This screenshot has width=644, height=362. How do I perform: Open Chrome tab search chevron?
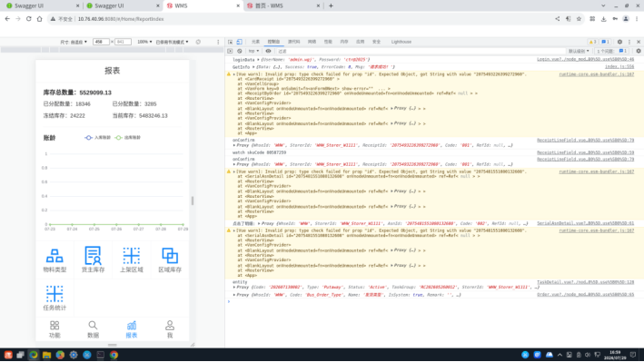(x=603, y=5)
